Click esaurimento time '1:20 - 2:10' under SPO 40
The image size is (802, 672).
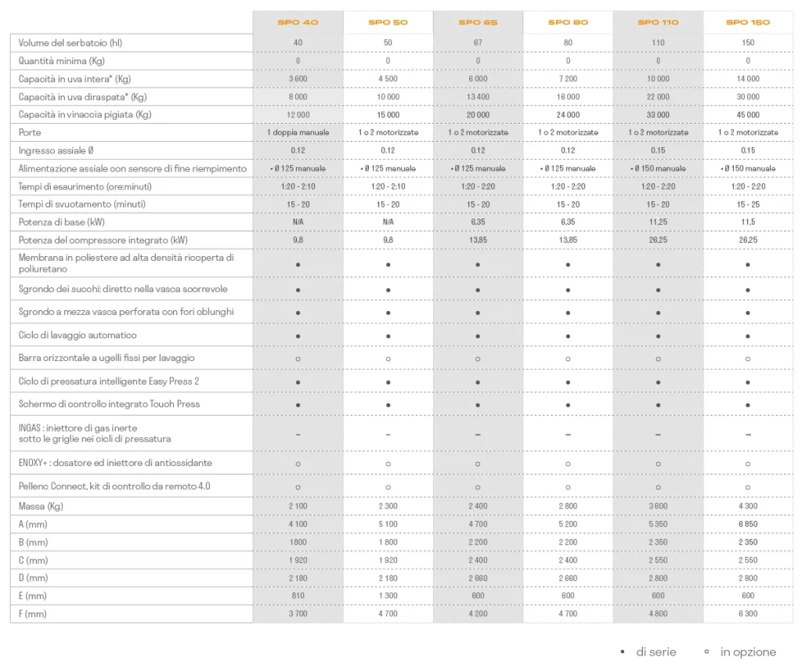298,186
